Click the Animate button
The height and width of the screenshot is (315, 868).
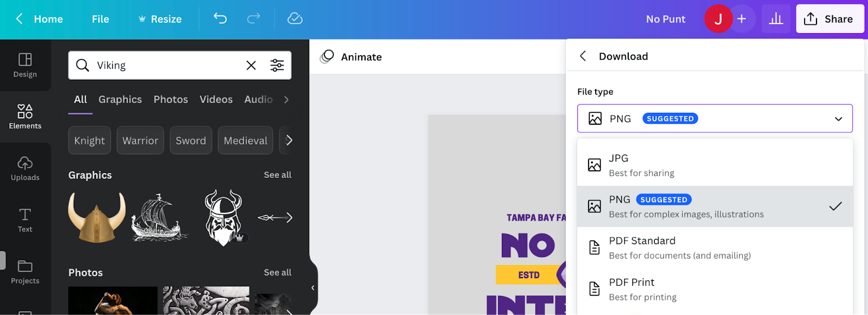pyautogui.click(x=351, y=56)
